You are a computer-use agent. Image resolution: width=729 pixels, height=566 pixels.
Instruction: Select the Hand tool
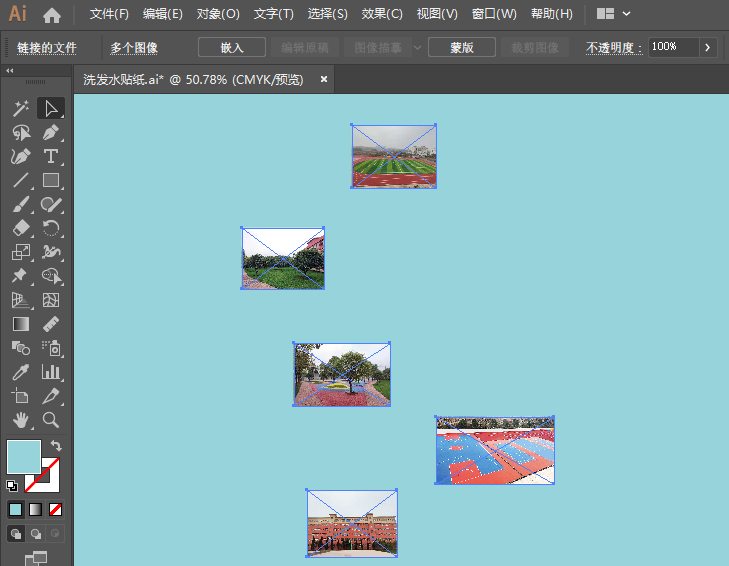click(x=20, y=420)
